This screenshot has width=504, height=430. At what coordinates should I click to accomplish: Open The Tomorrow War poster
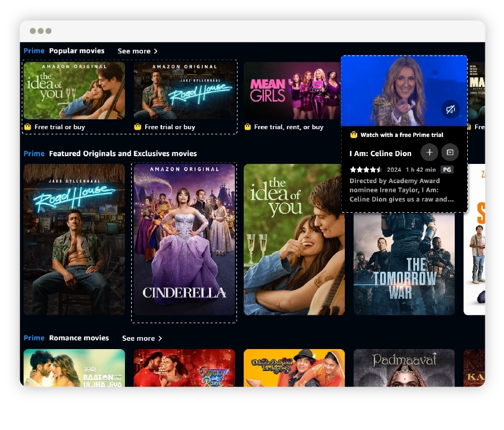pyautogui.click(x=404, y=263)
